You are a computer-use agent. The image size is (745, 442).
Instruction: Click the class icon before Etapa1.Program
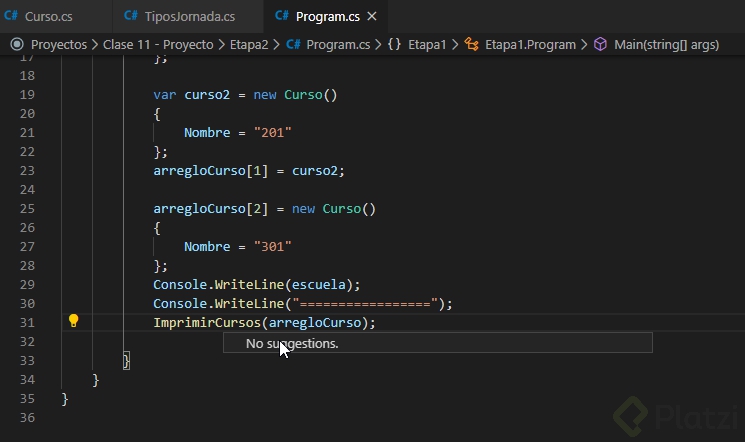point(471,44)
